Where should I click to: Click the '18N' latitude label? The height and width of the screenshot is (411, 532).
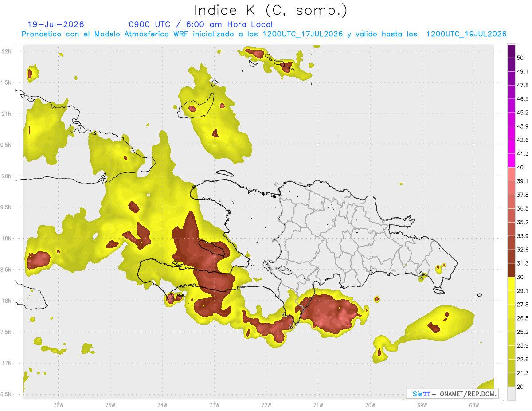coord(7,301)
